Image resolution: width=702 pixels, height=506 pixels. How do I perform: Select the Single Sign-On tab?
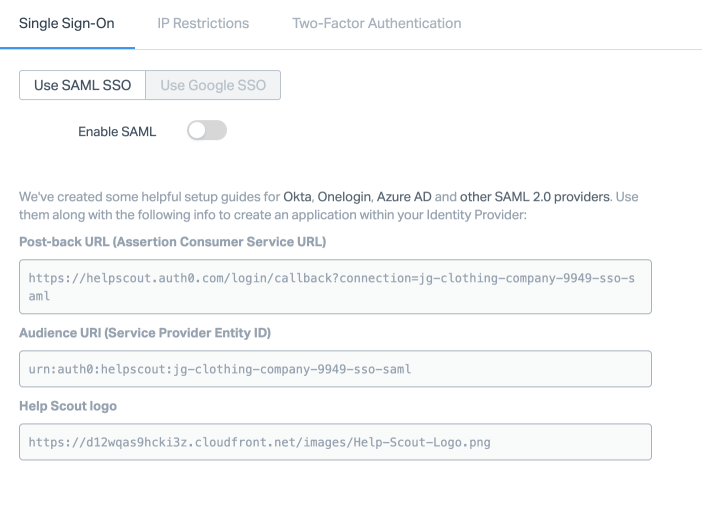click(67, 23)
